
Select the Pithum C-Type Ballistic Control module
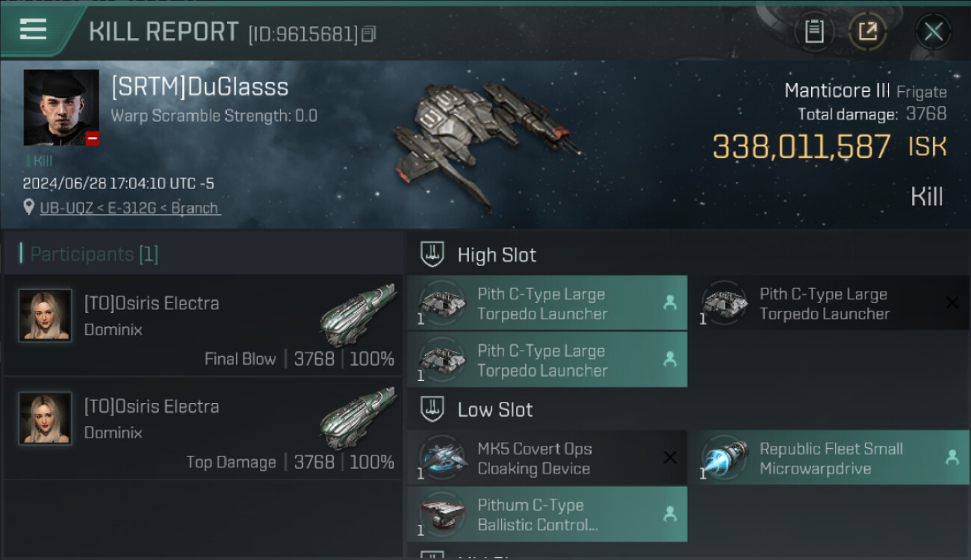(x=547, y=514)
